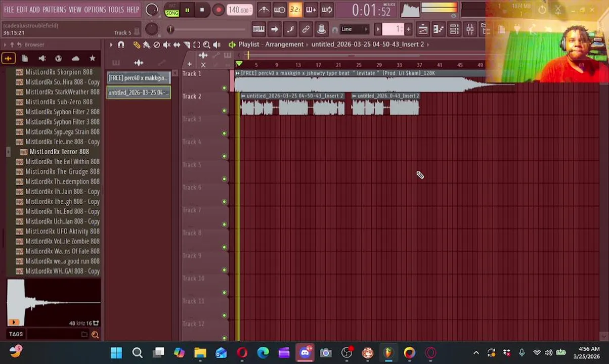The width and height of the screenshot is (609, 364).
Task: Click the sample waveform preview in browser
Action: coord(54,303)
